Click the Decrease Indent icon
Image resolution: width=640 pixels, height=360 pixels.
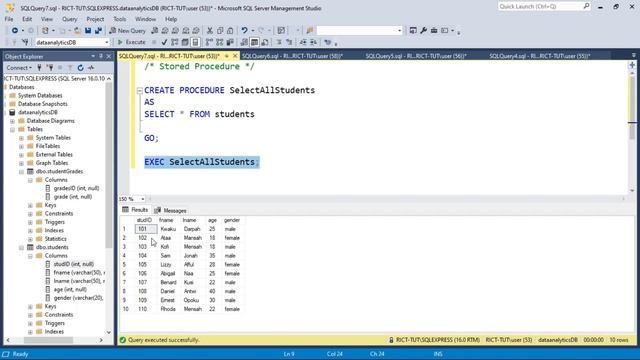click(x=303, y=42)
